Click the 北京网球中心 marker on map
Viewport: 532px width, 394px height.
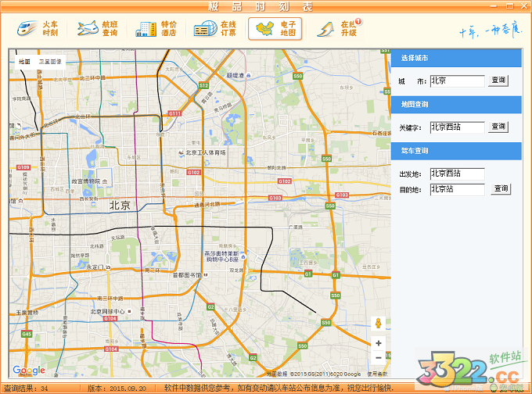[x=110, y=311]
